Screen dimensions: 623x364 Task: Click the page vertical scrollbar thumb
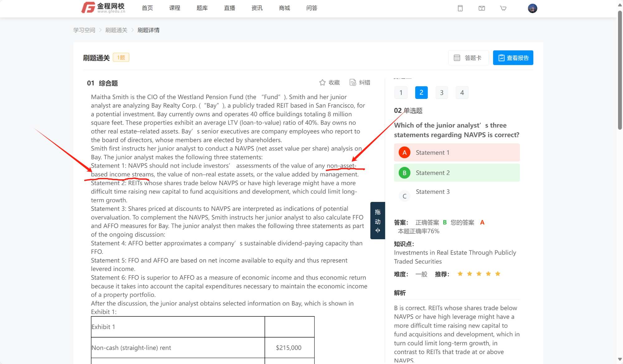[620, 70]
